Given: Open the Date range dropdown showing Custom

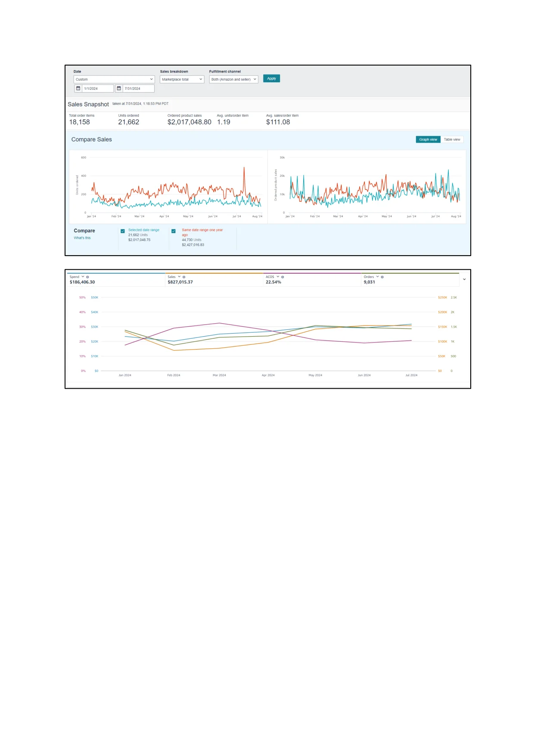Looking at the screenshot, I should pos(114,79).
